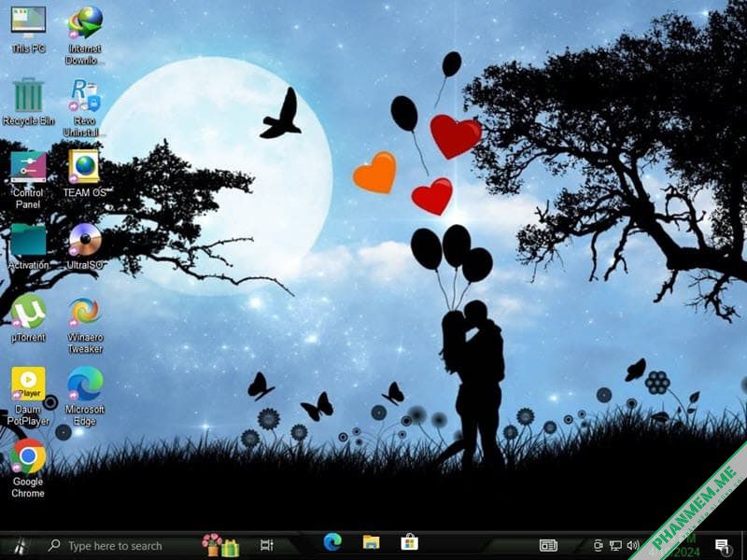Open File Explorer from the taskbar
This screenshot has width=747, height=560.
[x=371, y=542]
